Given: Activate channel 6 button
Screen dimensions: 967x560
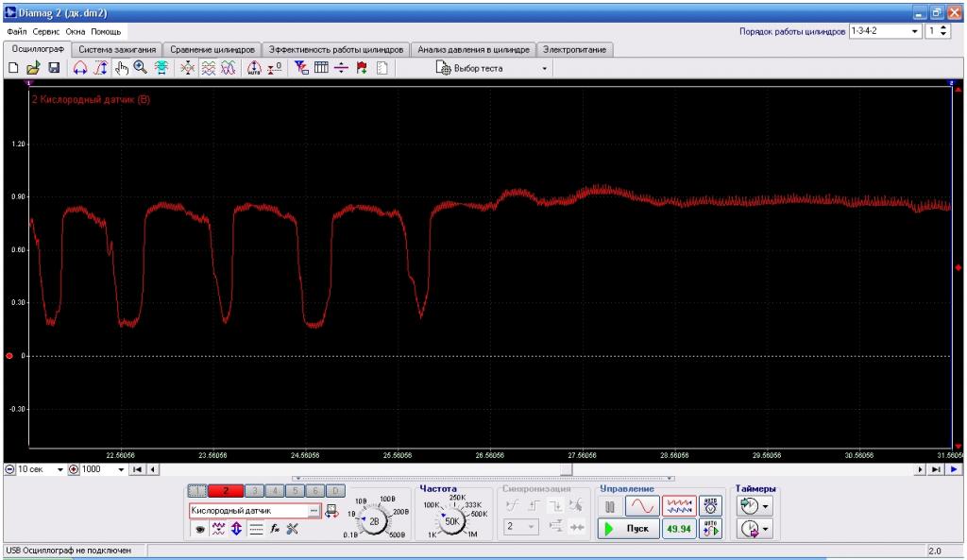Looking at the screenshot, I should click(x=315, y=491).
